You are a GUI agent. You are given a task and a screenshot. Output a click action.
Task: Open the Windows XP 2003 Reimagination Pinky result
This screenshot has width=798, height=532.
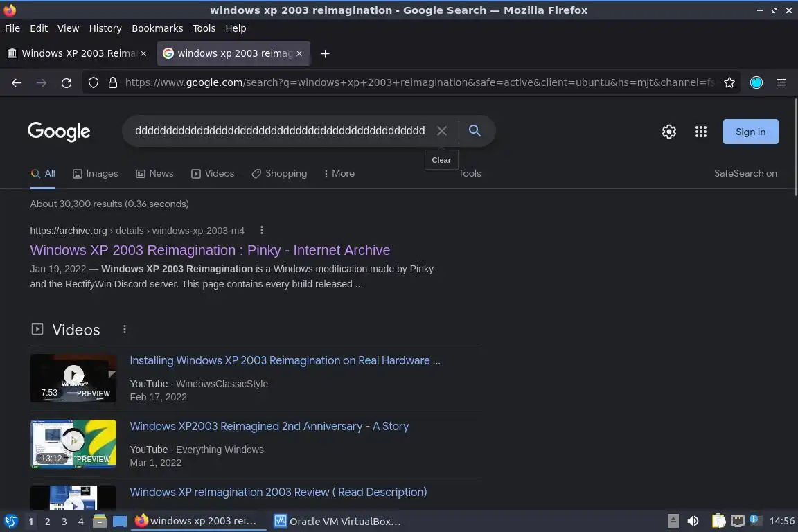tap(210, 251)
